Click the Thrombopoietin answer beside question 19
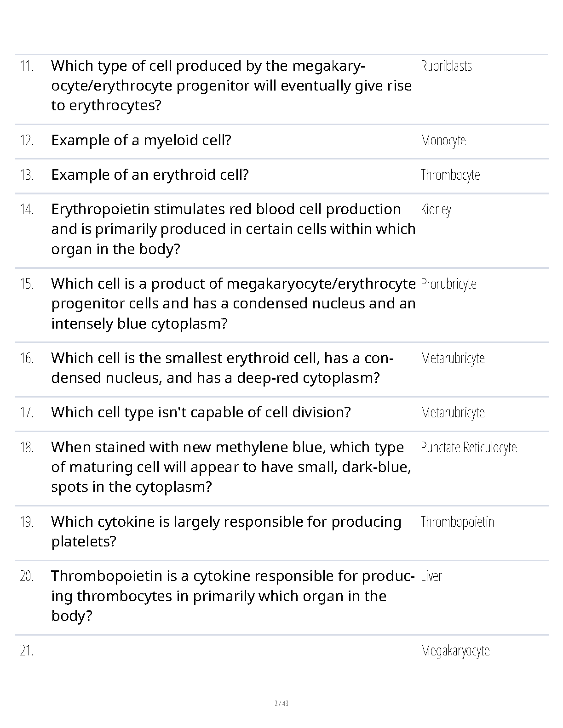 click(x=457, y=522)
